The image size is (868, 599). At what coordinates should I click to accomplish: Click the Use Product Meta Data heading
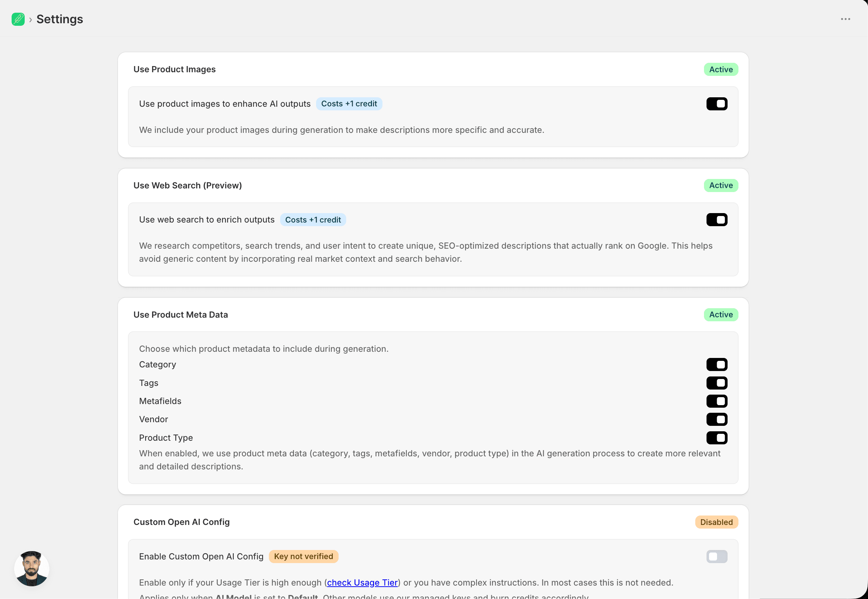[181, 314]
